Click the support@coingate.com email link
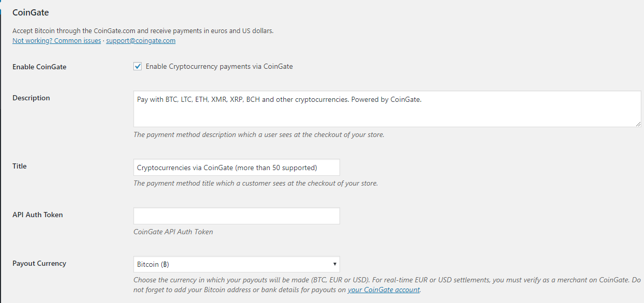The image size is (644, 303). [x=141, y=41]
